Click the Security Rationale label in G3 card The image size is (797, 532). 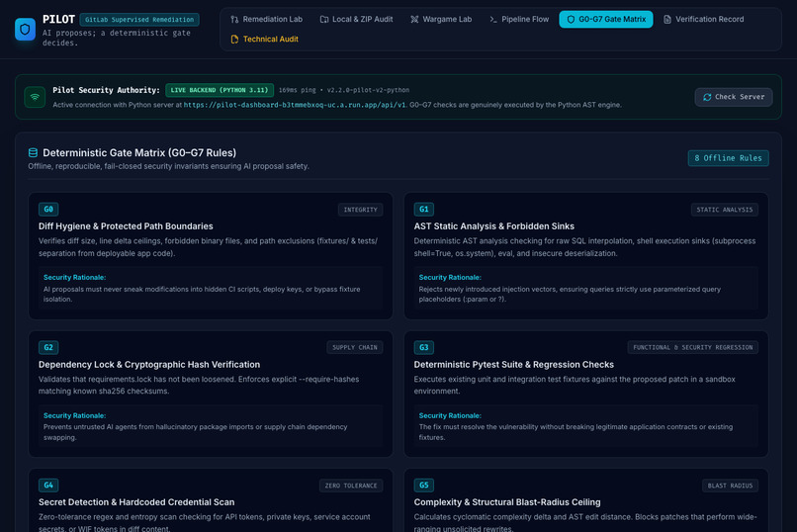pos(450,415)
